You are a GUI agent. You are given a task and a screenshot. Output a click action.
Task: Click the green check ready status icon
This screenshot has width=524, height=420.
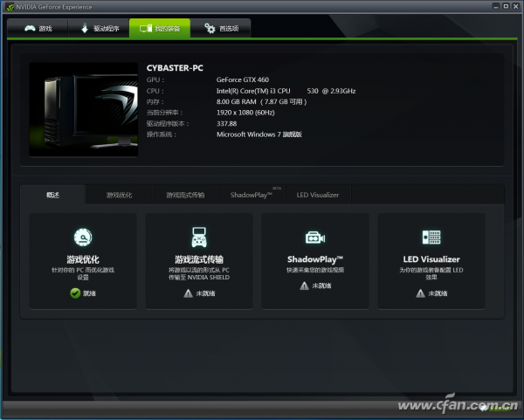[x=75, y=293]
